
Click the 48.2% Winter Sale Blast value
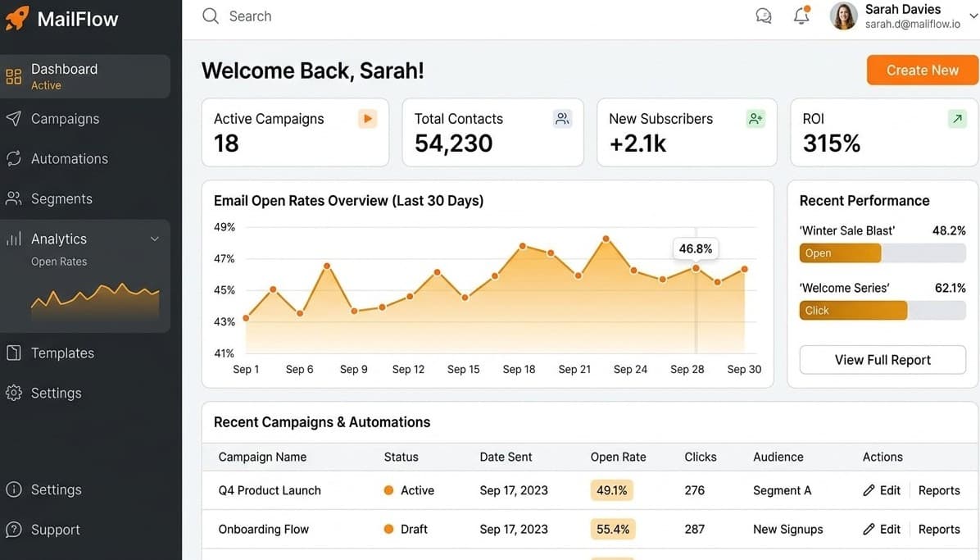949,230
